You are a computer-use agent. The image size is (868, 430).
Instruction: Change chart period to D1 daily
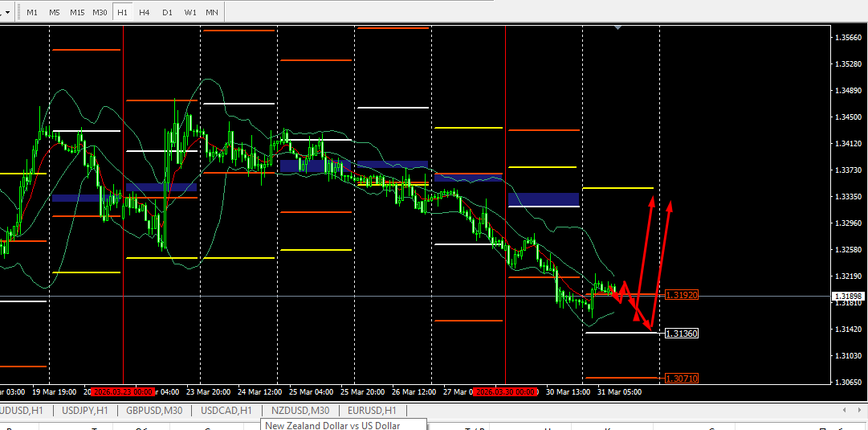pos(167,12)
